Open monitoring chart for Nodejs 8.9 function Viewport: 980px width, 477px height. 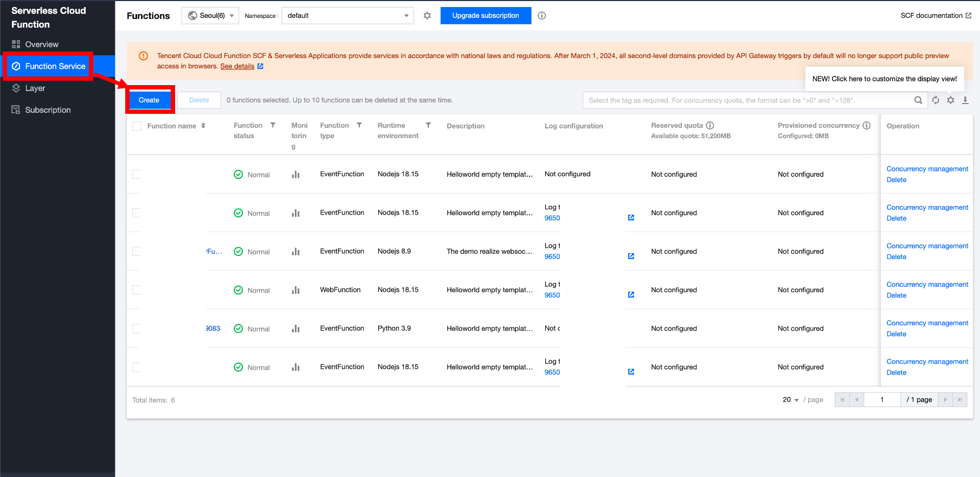[295, 252]
